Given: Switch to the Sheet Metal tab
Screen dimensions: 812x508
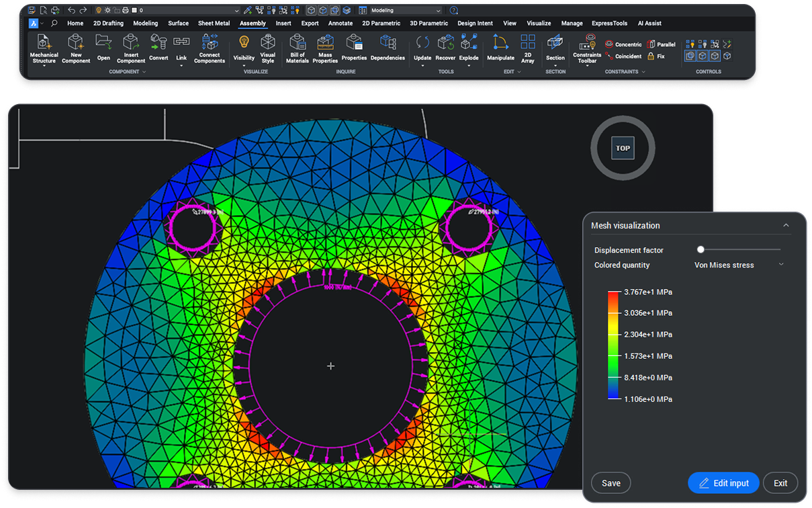Looking at the screenshot, I should (x=214, y=24).
